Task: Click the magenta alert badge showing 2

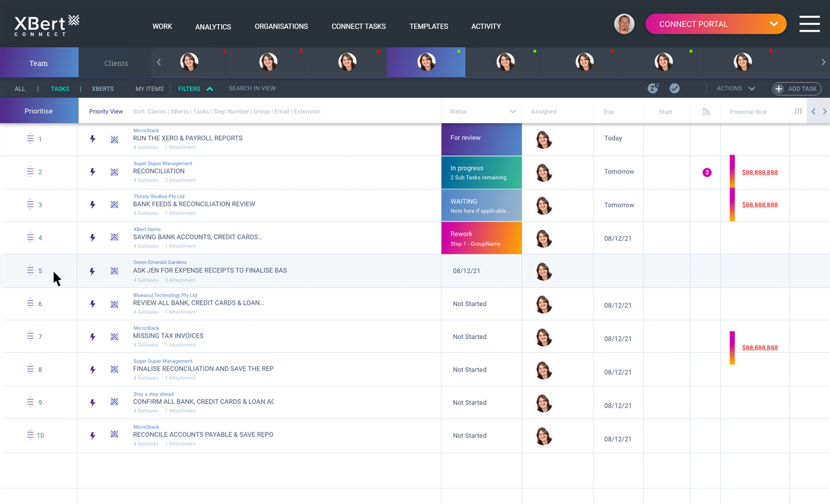Action: point(706,172)
